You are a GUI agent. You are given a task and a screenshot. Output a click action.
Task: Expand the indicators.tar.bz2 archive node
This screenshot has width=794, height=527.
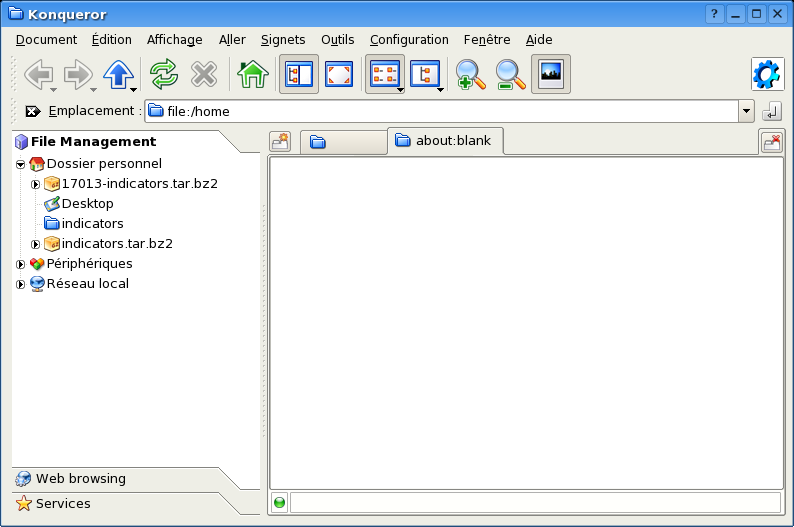pyautogui.click(x=35, y=245)
